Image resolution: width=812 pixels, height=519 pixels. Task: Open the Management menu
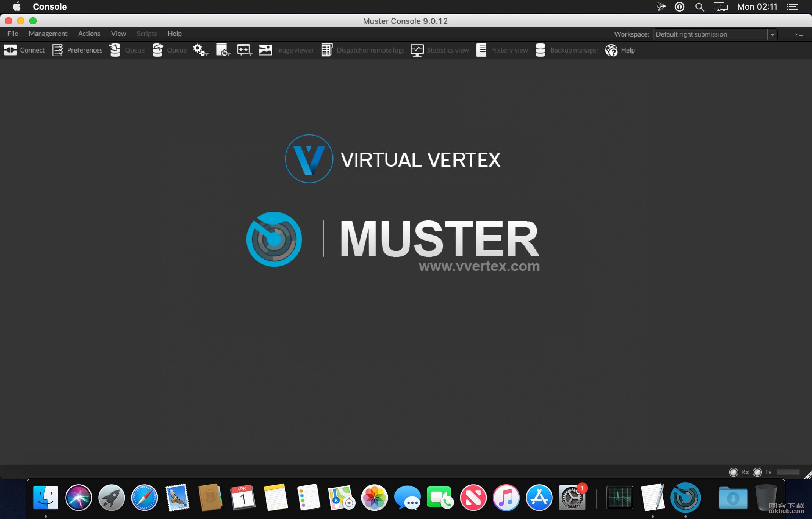(48, 34)
